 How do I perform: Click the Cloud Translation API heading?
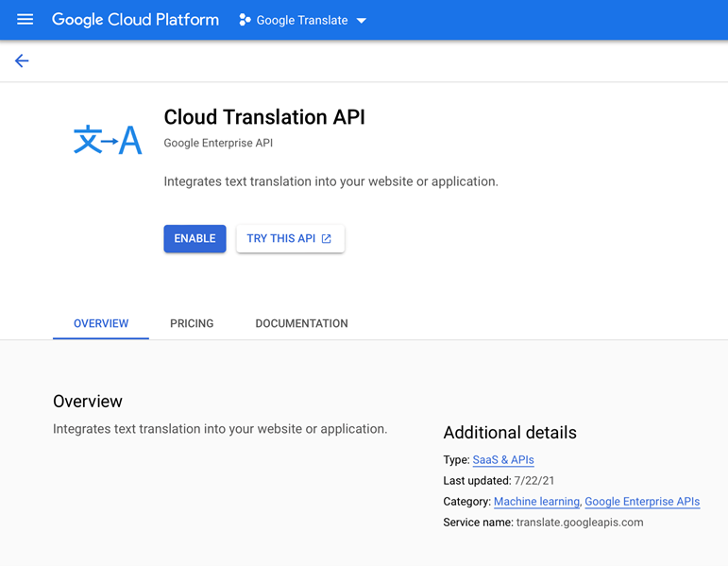coord(264,117)
